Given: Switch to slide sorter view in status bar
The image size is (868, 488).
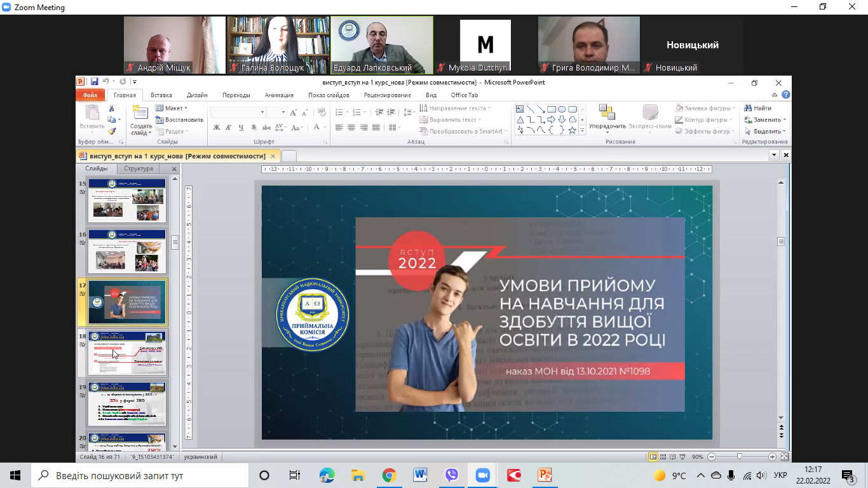Looking at the screenshot, I should [663, 457].
